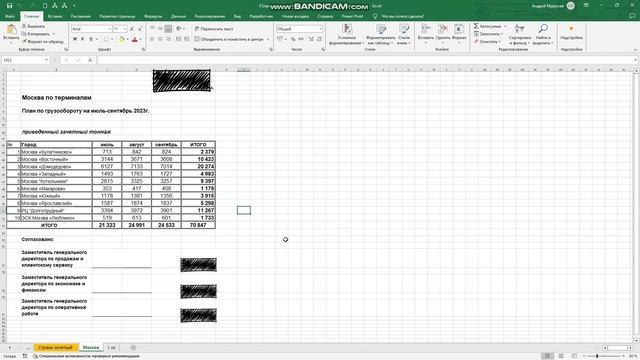Viewport: 640px width, 360px height.
Task: Toggle Italic formatting (К)
Action: coord(83,39)
